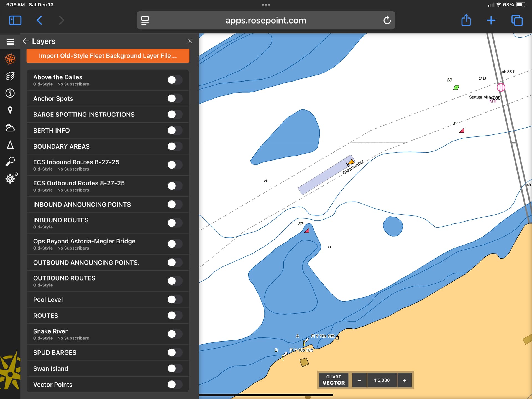Turn on BERTH INFO layer switch
Image resolution: width=532 pixels, height=399 pixels.
coord(175,130)
